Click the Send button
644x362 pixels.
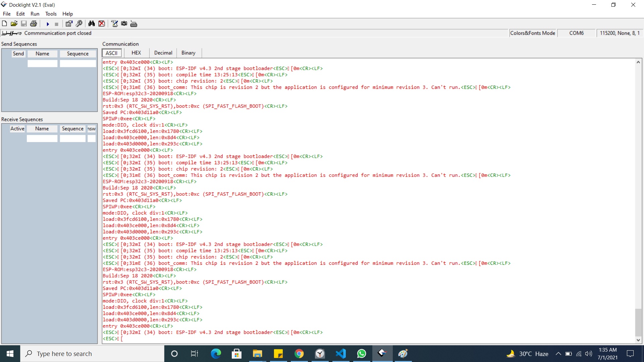[18, 54]
